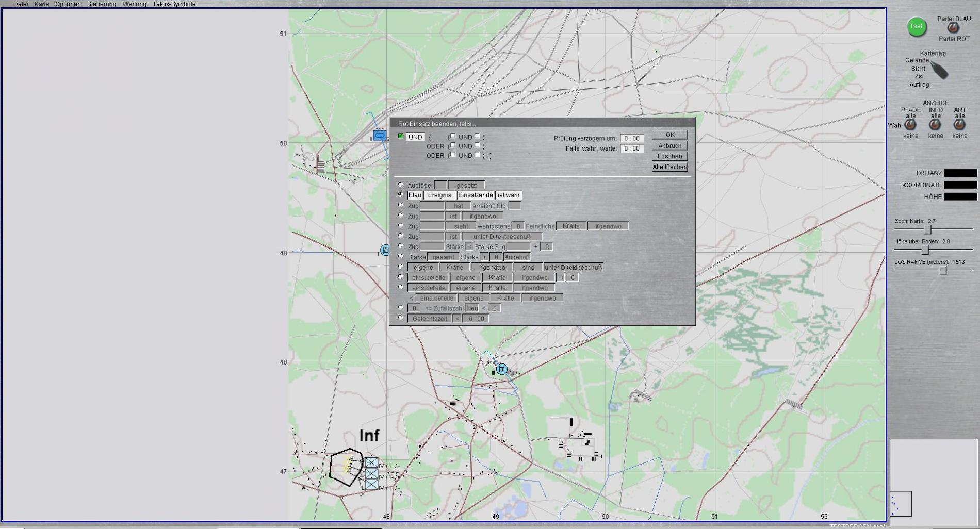980x529 pixels.
Task: Select the Gefechtszeit condition radio button
Action: coord(401,318)
